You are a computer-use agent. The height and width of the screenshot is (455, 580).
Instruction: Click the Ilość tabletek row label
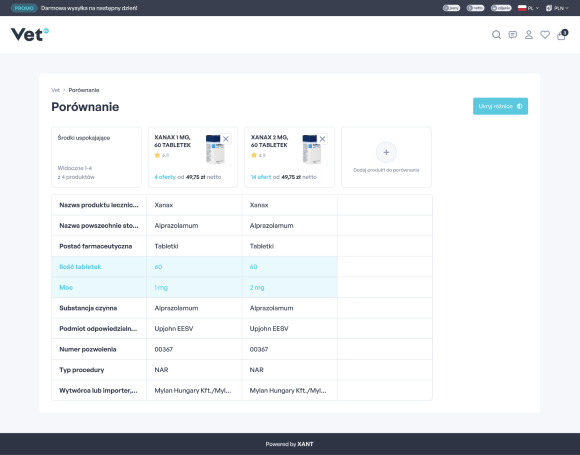80,267
